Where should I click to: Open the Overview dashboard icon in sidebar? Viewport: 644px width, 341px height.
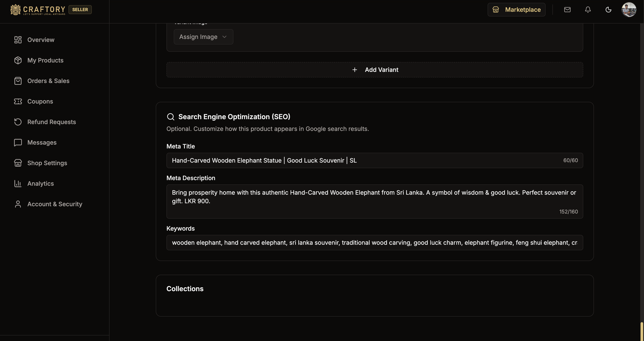pyautogui.click(x=18, y=40)
